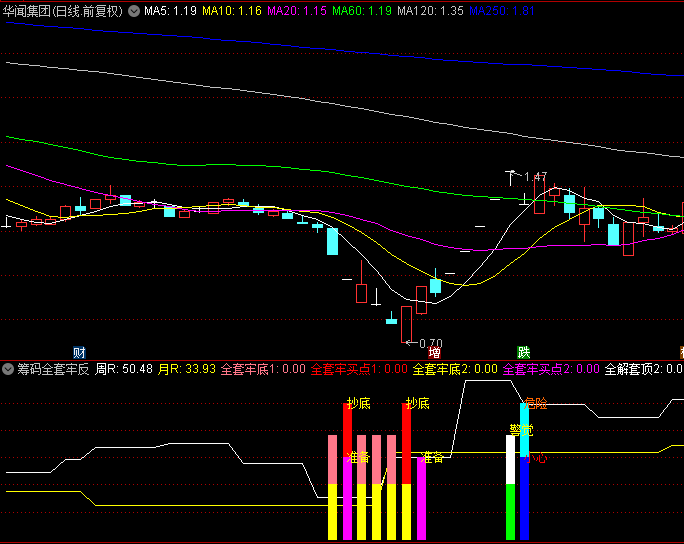Viewport: 684px width, 544px height.
Task: Click the second 准备 signal label
Action: [x=432, y=458]
